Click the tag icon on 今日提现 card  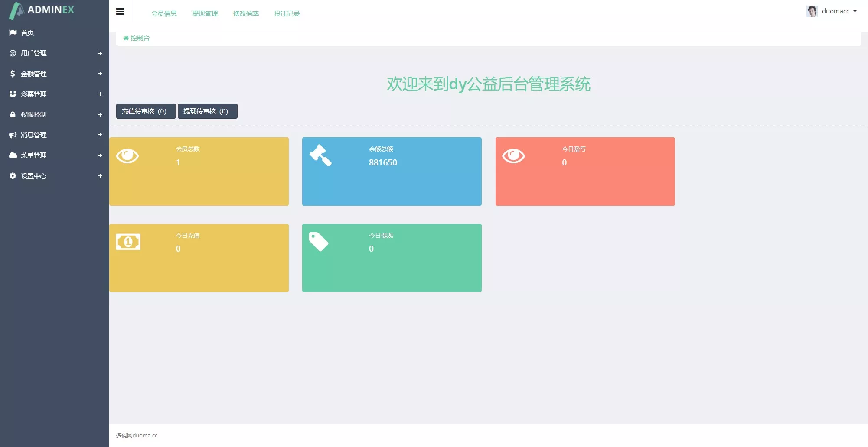pos(318,242)
